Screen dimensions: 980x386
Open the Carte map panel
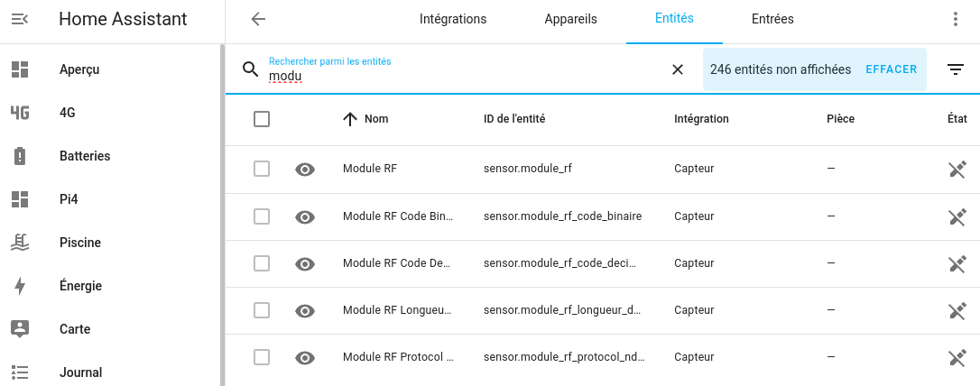(x=111, y=329)
